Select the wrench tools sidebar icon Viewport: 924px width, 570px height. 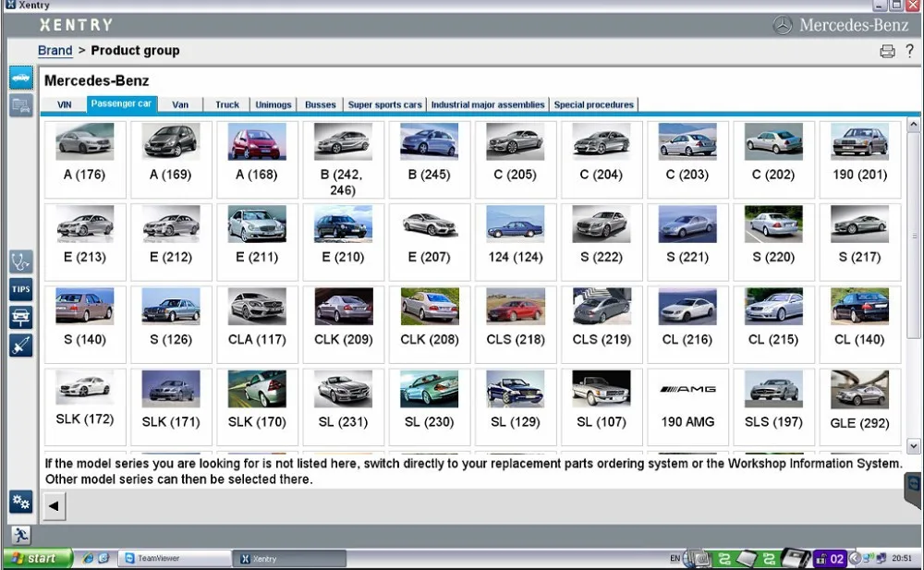[x=20, y=346]
